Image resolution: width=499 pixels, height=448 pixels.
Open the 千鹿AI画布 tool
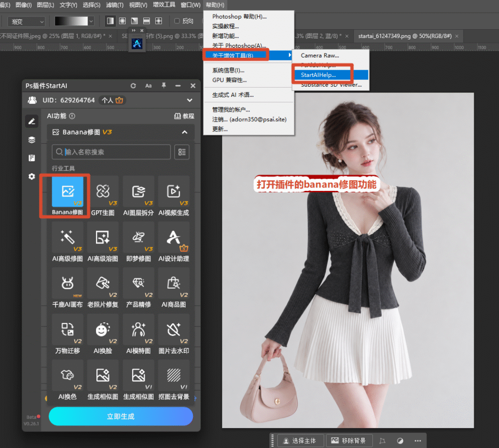[67, 283]
